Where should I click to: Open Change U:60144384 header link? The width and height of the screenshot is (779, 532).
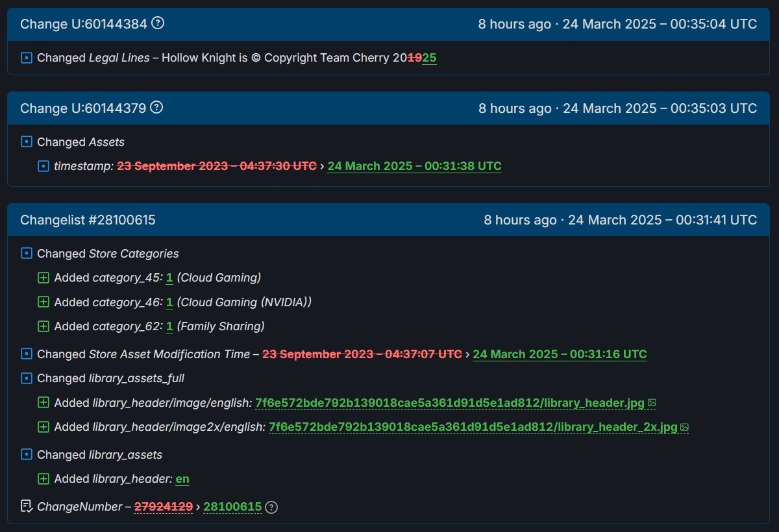pyautogui.click(x=84, y=24)
